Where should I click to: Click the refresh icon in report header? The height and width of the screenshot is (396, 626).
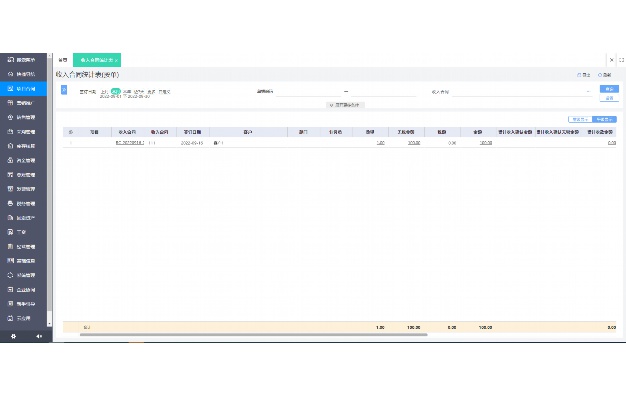[604, 75]
